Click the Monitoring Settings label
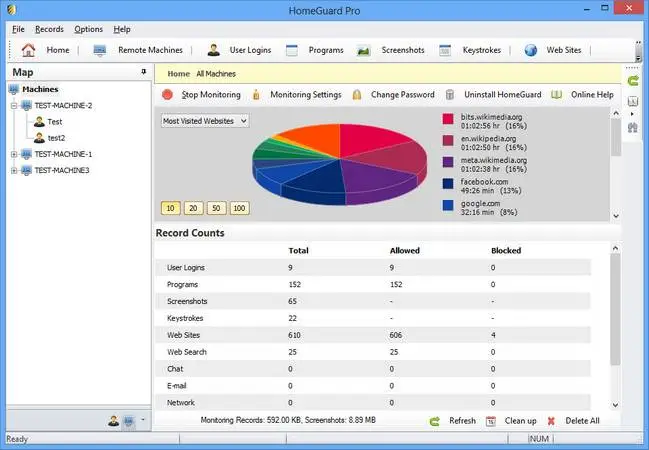This screenshot has height=450, width=649. tap(306, 95)
